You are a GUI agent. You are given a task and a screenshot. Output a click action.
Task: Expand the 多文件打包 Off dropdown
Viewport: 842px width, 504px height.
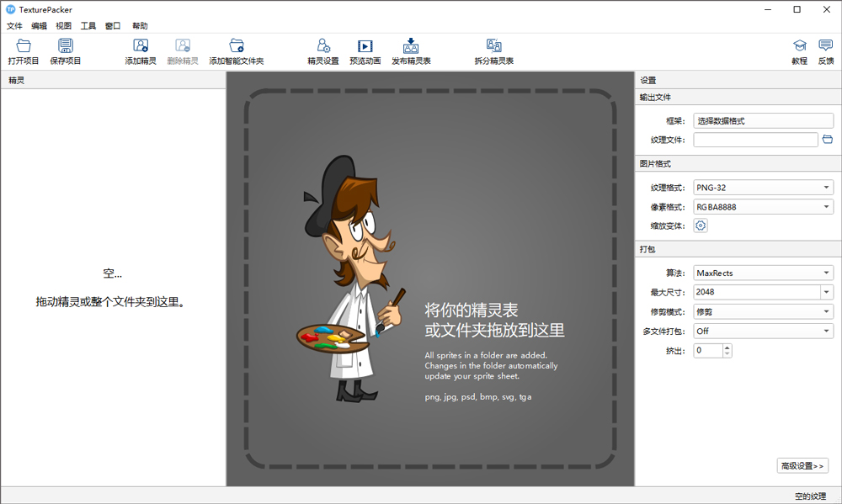click(x=763, y=332)
